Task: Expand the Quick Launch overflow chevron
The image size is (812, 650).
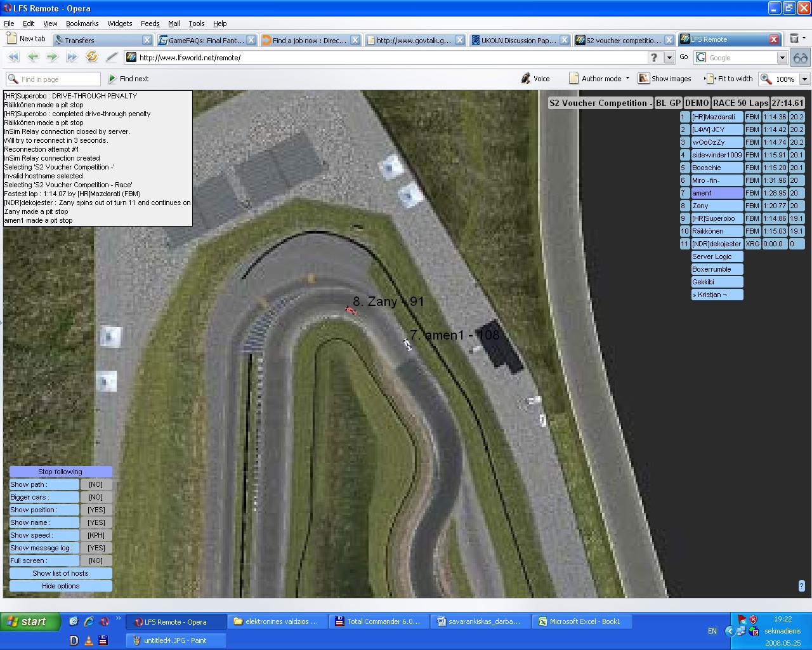Action: (119, 618)
